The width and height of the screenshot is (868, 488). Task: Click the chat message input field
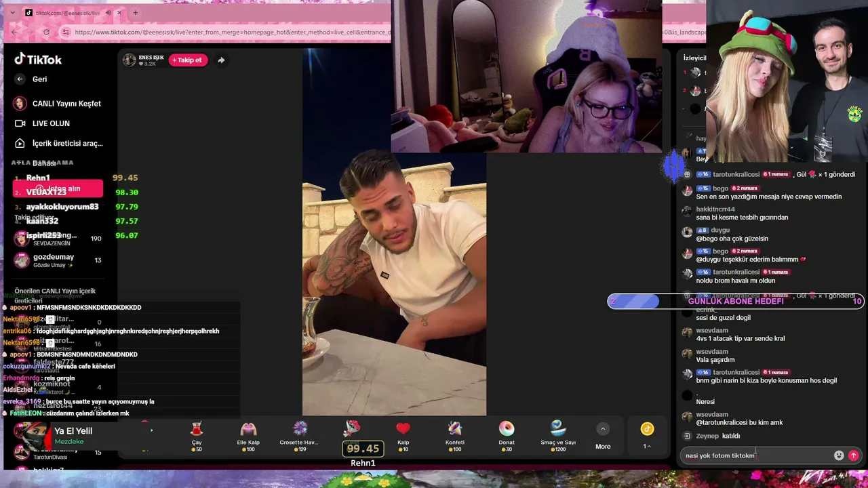point(756,455)
